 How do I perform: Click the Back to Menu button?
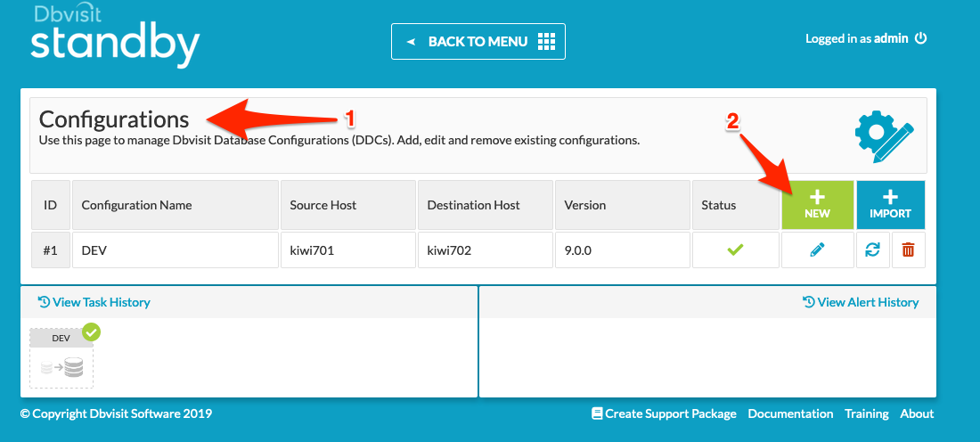point(478,41)
